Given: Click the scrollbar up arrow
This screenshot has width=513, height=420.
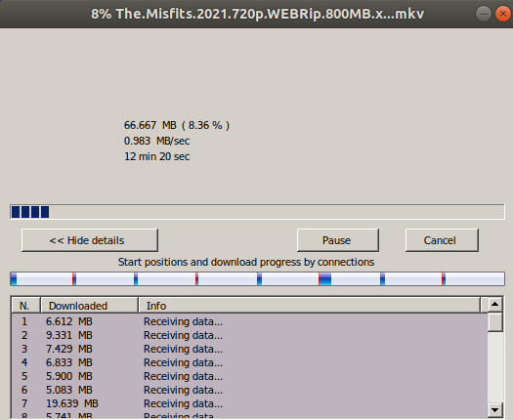Looking at the screenshot, I should [x=494, y=305].
